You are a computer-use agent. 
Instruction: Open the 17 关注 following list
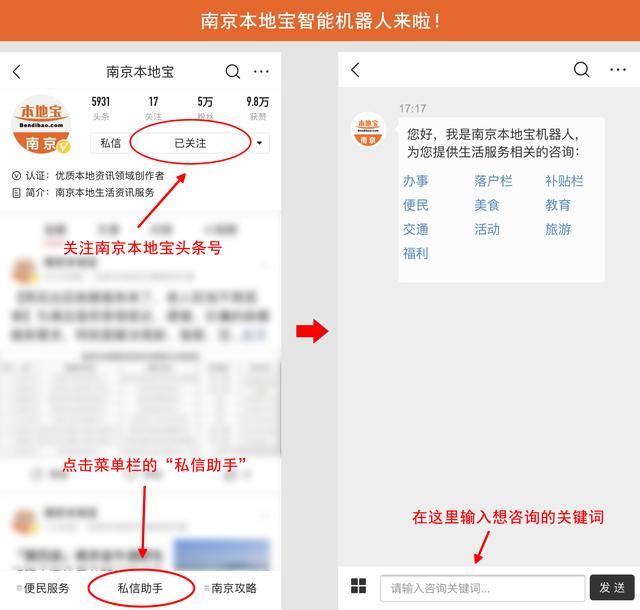coord(153,108)
